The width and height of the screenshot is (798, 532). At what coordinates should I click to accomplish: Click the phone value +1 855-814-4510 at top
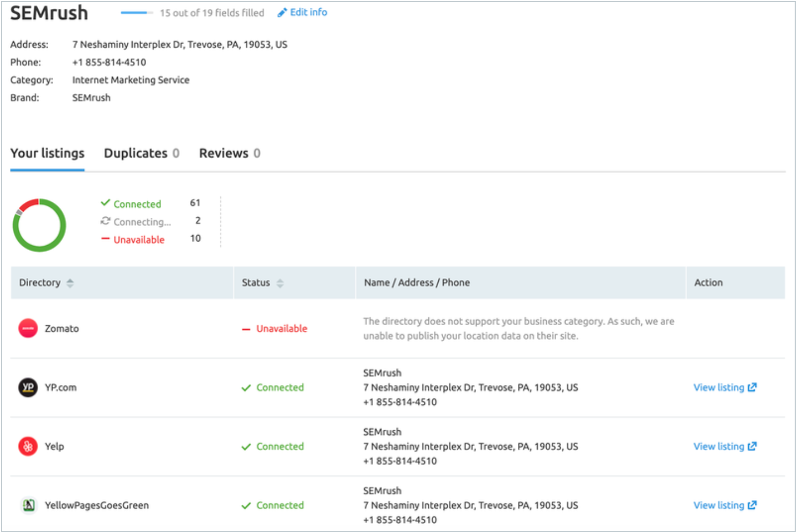pos(109,62)
